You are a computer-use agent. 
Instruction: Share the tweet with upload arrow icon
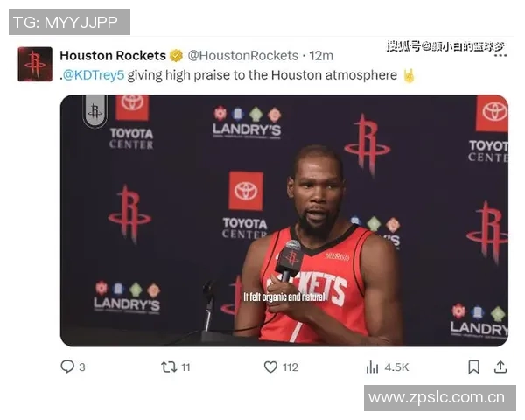click(x=500, y=367)
